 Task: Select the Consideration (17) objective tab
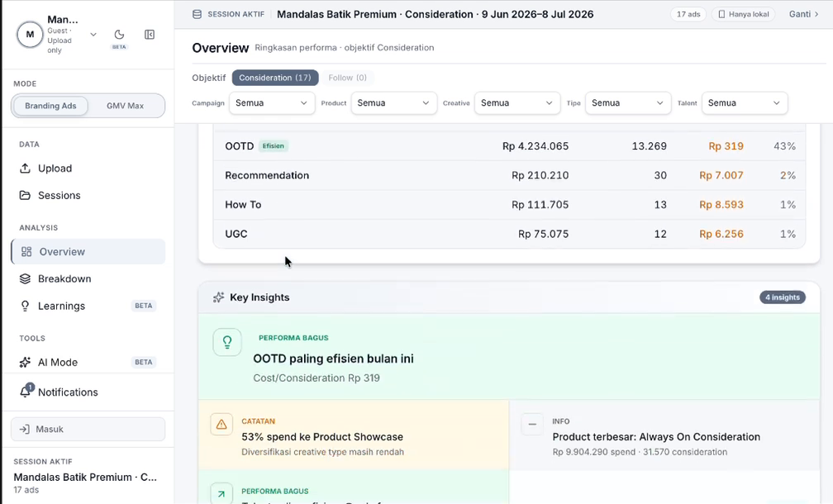(275, 78)
